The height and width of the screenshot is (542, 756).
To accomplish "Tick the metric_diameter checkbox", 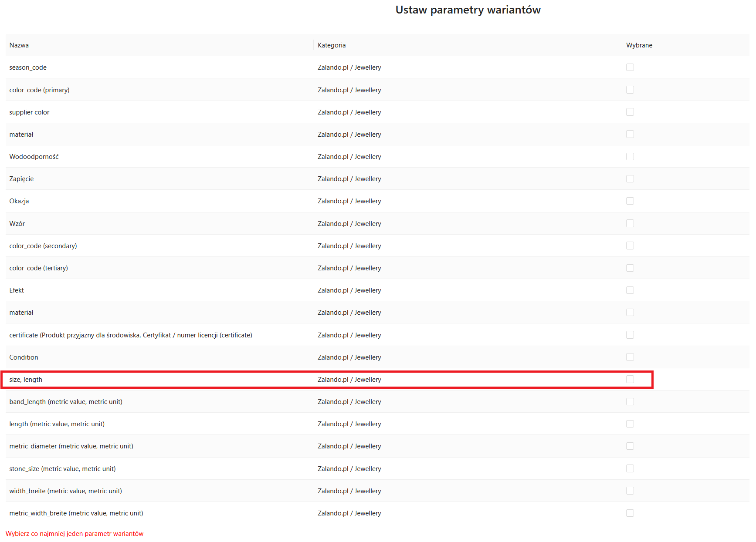I will click(x=630, y=446).
